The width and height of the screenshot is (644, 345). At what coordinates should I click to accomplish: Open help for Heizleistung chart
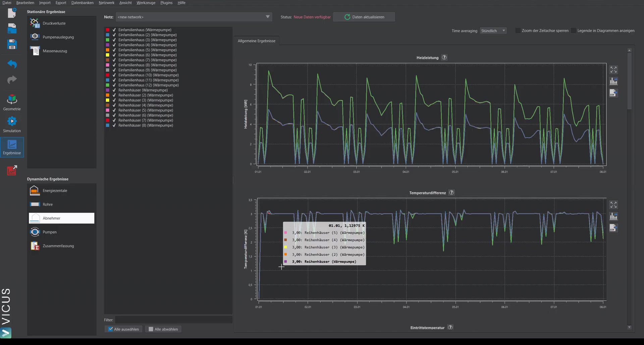click(x=444, y=57)
